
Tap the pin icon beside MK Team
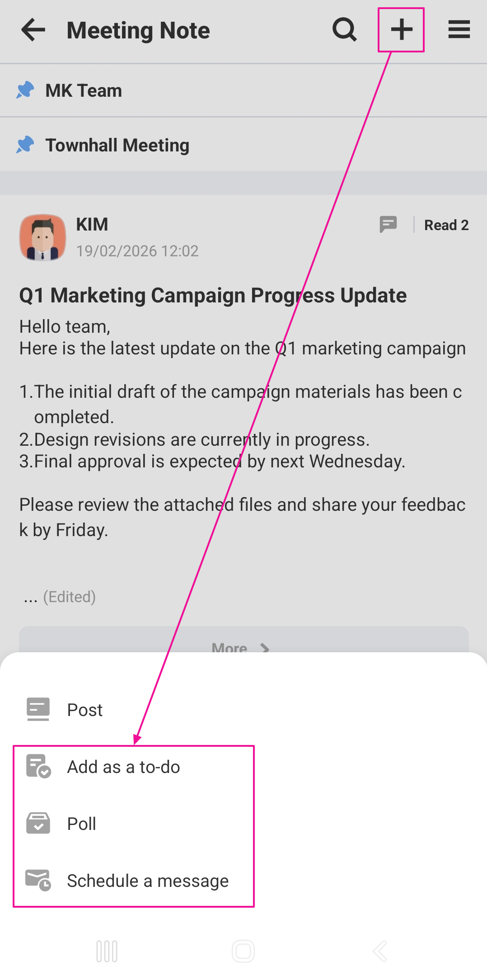(x=25, y=90)
